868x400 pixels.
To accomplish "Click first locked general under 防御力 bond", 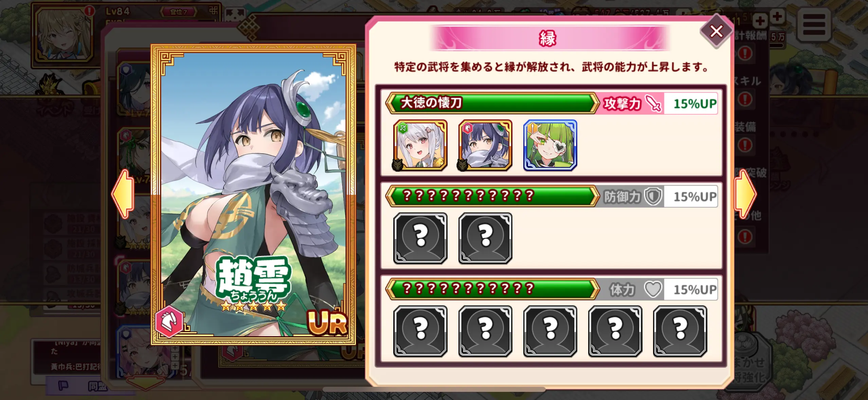I will [x=420, y=238].
